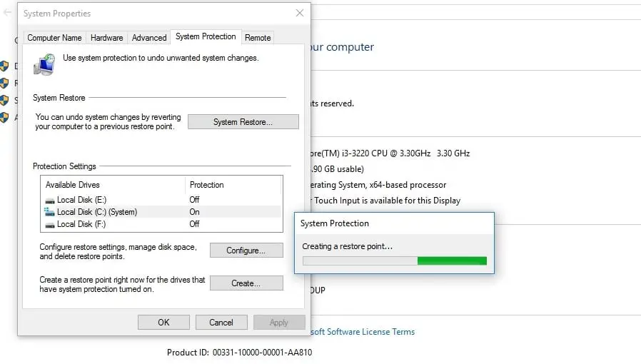The height and width of the screenshot is (364, 641).
Task: Click the restore point progress bar
Action: click(x=395, y=261)
